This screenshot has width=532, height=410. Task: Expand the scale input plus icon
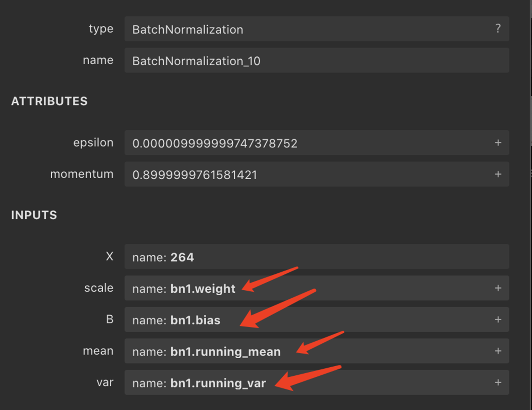498,288
